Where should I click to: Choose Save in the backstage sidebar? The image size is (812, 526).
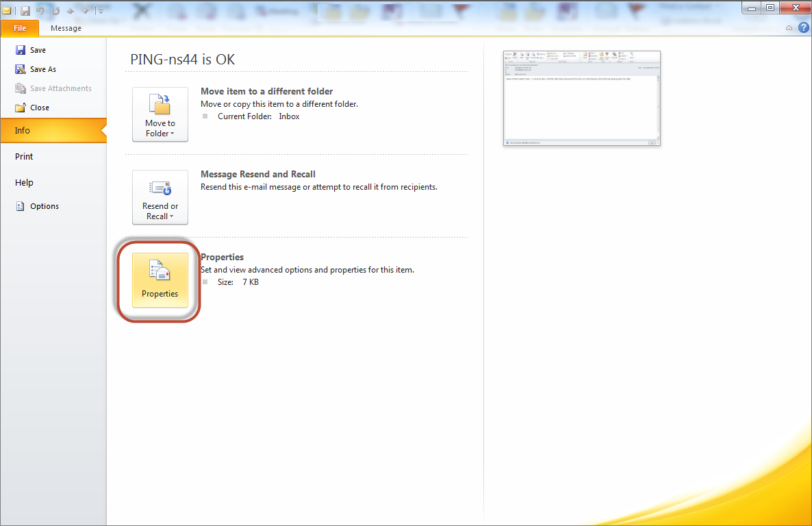click(31, 50)
